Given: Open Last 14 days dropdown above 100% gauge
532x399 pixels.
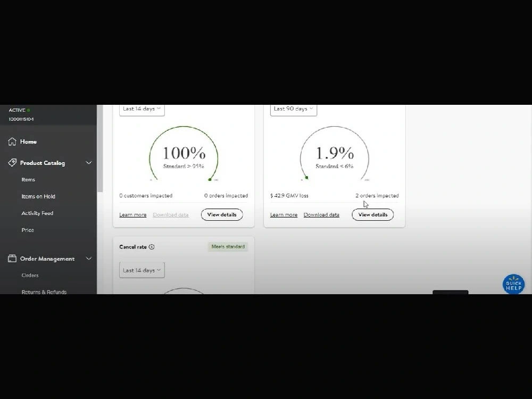Looking at the screenshot, I should point(142,110).
